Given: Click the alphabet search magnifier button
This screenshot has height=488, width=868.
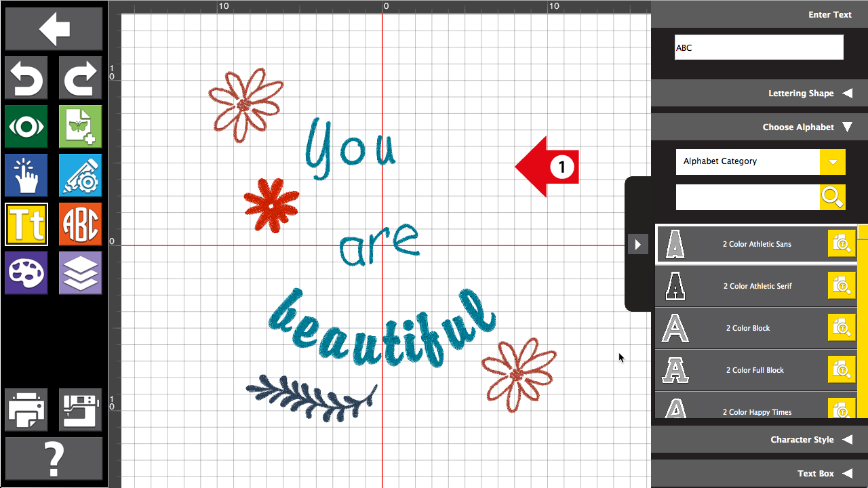Looking at the screenshot, I should 832,197.
